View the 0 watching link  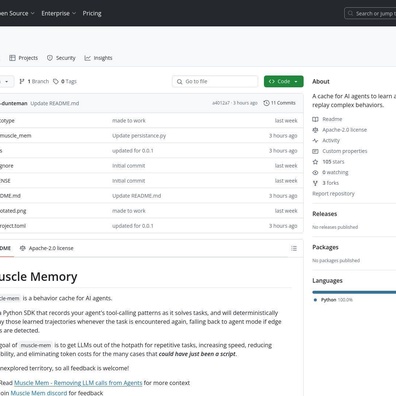click(335, 172)
